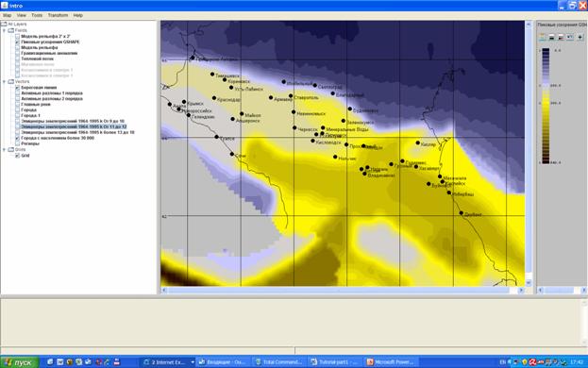This screenshot has width=588, height=368.
Task: Select the Vectors folder icon in the layer tree
Action: (11, 81)
